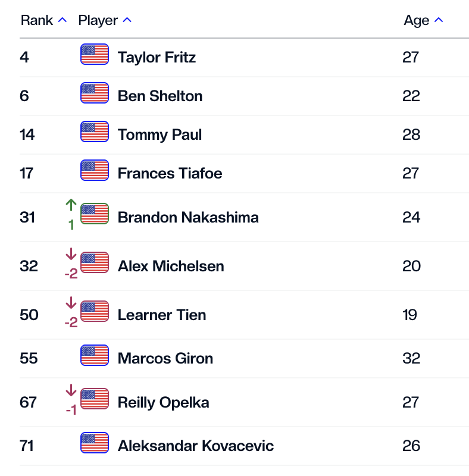Image resolution: width=469 pixels, height=476 pixels.
Task: Click the US flag next to Taylor Fritz
Action: click(94, 55)
